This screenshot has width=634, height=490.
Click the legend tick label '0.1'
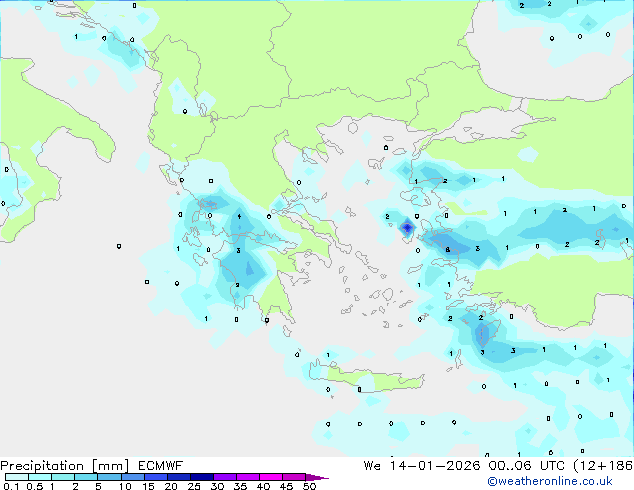[11, 486]
